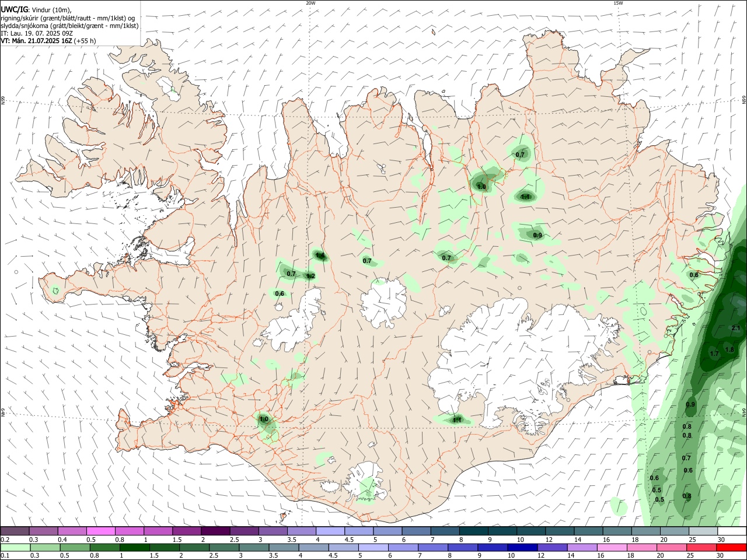Click the IT: Lau. 19. 07. 2025 09Z line
This screenshot has height=560, width=747.
(x=37, y=33)
